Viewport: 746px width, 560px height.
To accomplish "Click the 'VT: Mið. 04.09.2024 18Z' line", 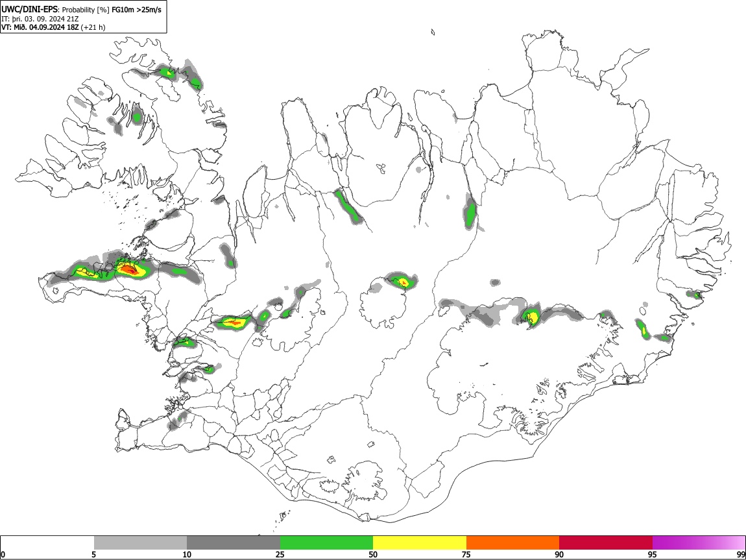I will point(40,27).
